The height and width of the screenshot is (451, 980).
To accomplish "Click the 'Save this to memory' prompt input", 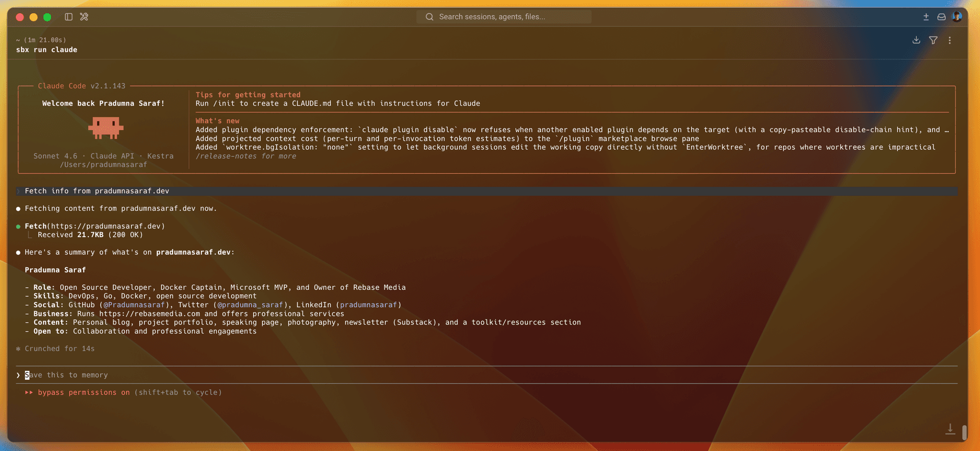I will point(486,375).
